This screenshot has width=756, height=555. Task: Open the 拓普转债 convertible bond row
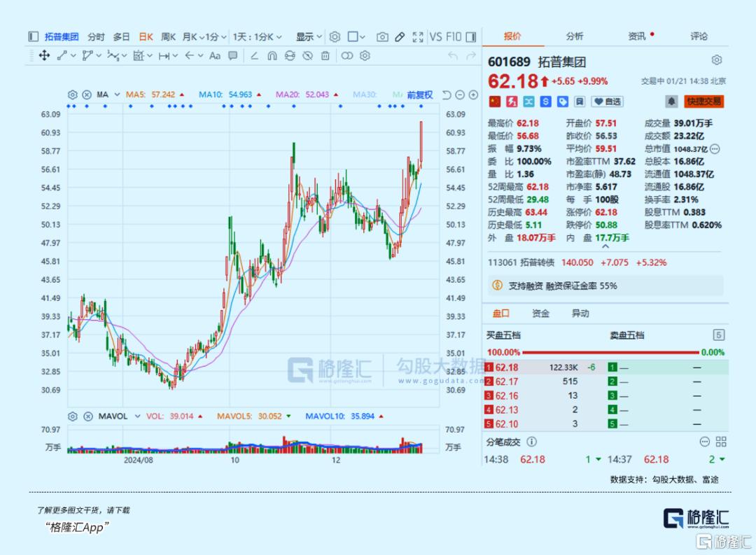[x=577, y=262]
